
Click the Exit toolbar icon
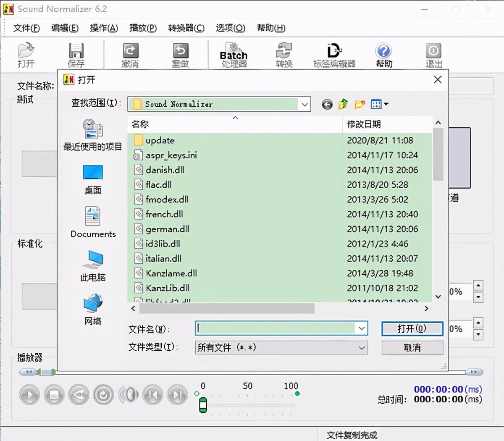tap(433, 55)
